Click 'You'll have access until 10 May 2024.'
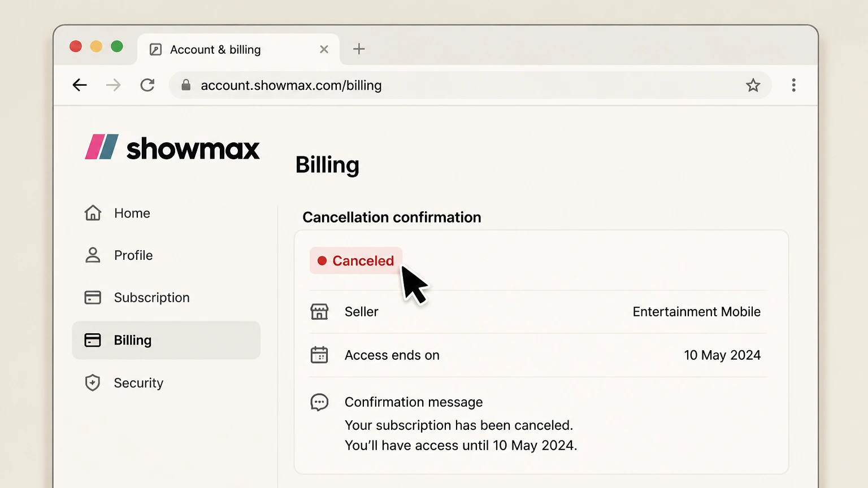Image resolution: width=868 pixels, height=488 pixels. tap(461, 446)
